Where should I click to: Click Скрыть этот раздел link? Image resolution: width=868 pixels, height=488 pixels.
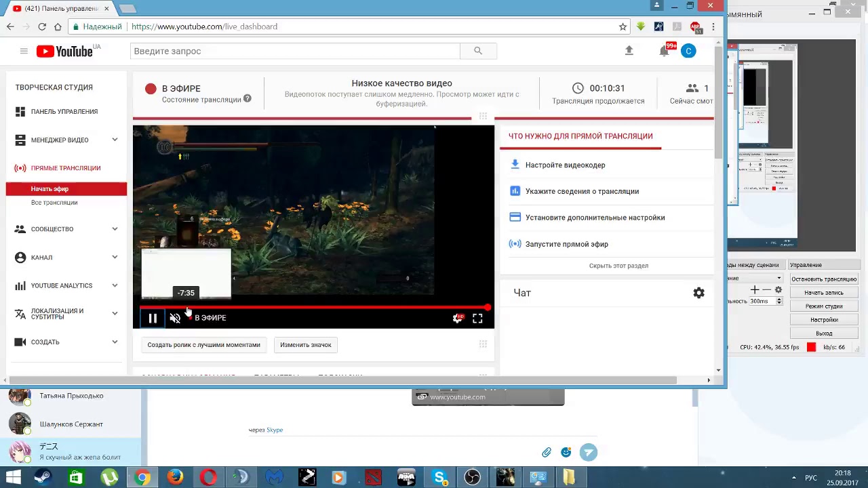pos(618,266)
